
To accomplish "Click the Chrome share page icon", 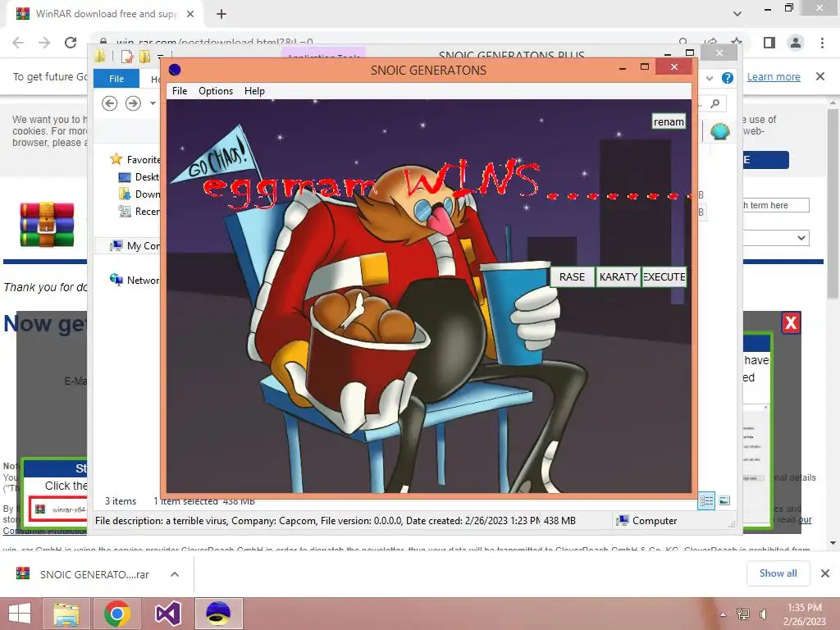I will coord(711,43).
